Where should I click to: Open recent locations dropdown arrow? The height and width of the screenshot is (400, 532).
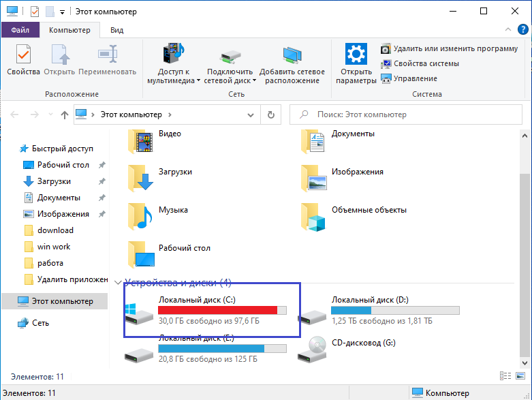pyautogui.click(x=50, y=114)
